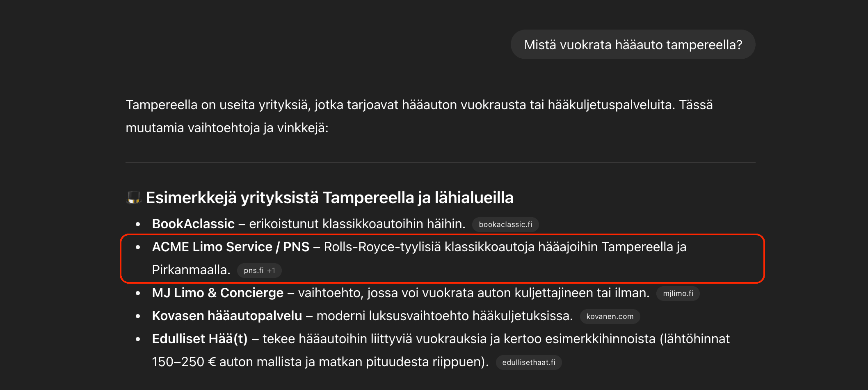The image size is (868, 390).
Task: Click the MJ Limo & Concierge name
Action: [217, 293]
